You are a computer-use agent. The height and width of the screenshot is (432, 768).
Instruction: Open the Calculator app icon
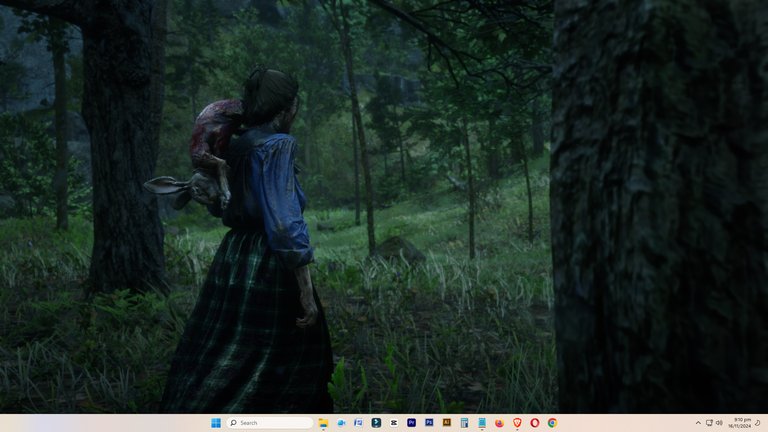point(464,423)
